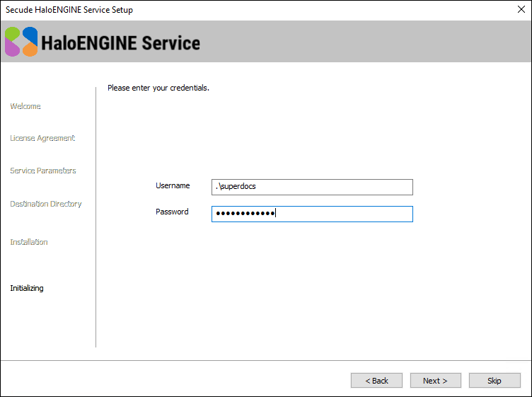Click the HaloENGINE colorful logo icon
This screenshot has height=397, width=532.
pos(21,42)
